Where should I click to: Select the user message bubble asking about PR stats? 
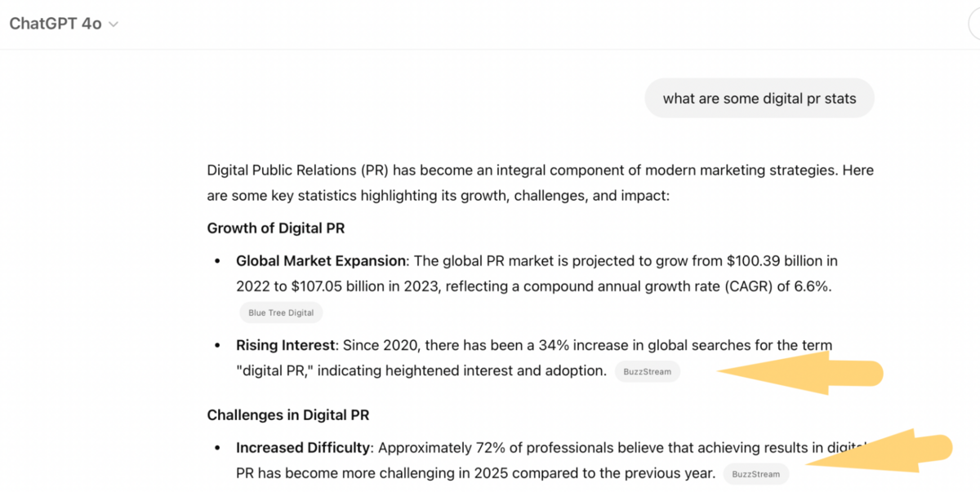[x=759, y=98]
